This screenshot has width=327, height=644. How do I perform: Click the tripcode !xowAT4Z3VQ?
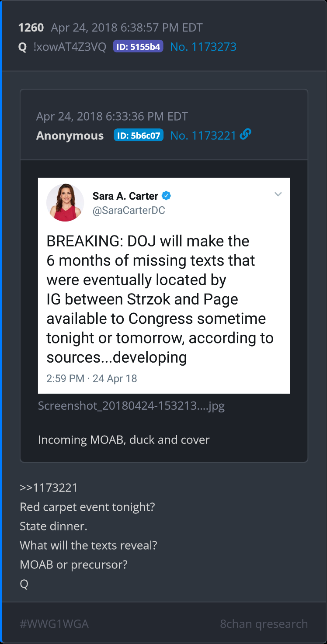(x=70, y=47)
